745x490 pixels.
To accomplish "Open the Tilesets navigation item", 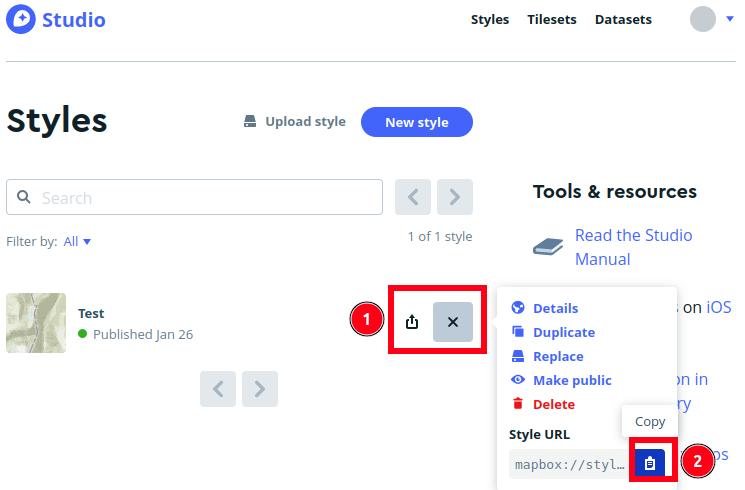I will (551, 19).
